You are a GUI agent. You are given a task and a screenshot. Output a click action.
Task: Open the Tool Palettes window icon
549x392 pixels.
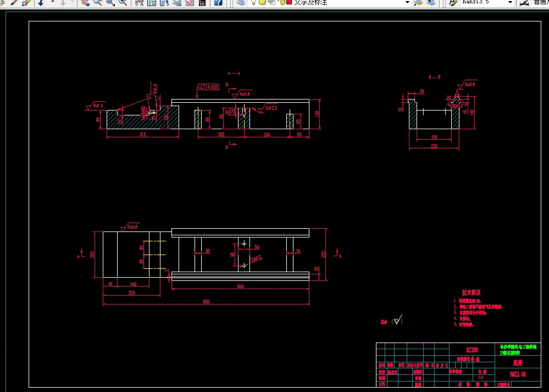(164, 2)
